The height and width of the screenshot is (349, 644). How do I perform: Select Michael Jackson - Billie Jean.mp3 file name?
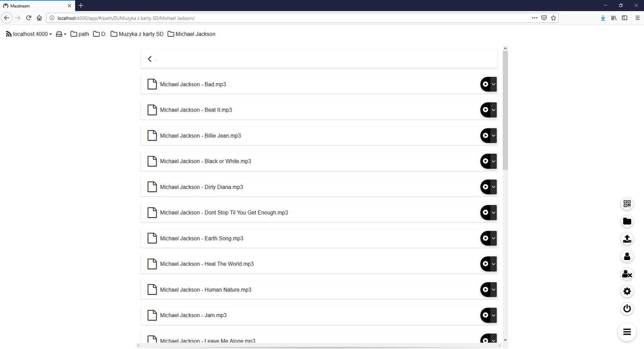pos(201,136)
